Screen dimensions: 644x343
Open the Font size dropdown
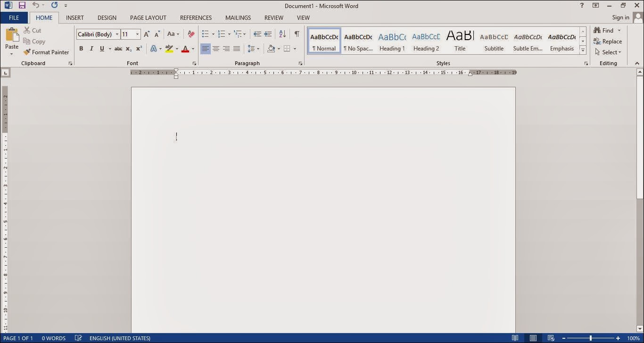coord(137,34)
